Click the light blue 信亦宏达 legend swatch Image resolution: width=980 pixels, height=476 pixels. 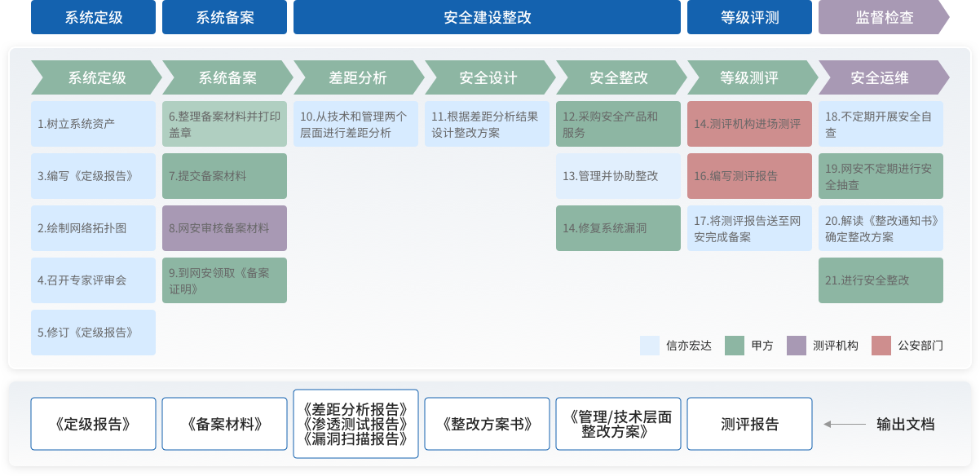tap(650, 346)
